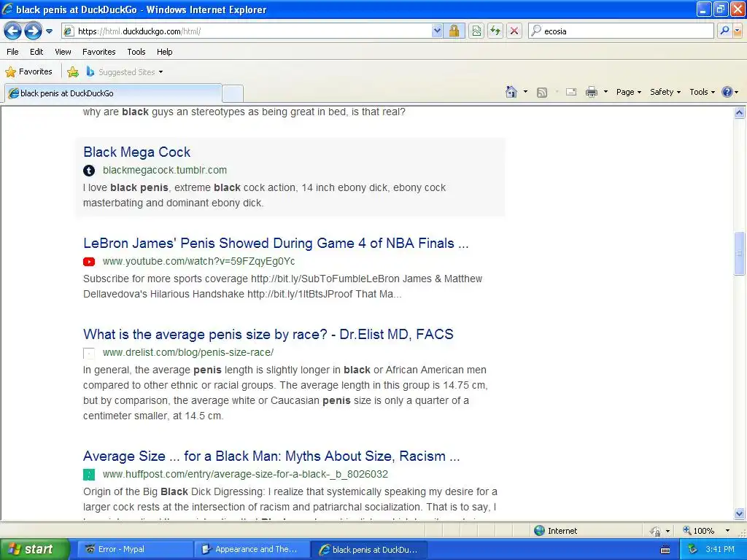Select the DuckDuckGo page tab
The height and width of the screenshot is (560, 747).
pyautogui.click(x=113, y=93)
